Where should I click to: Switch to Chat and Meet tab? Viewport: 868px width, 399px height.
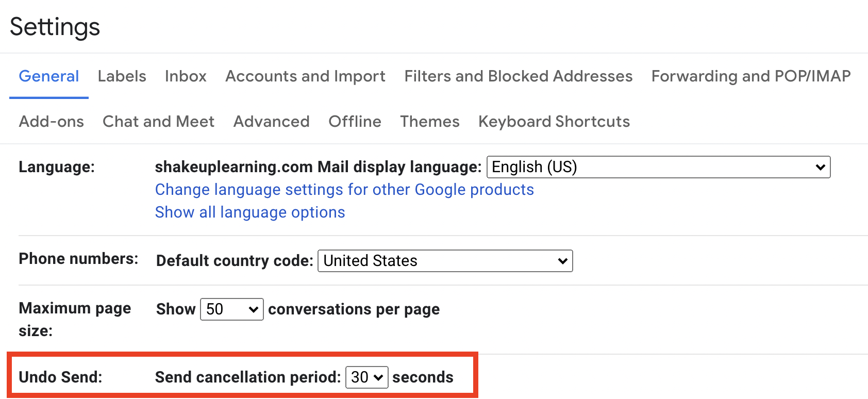tap(158, 122)
